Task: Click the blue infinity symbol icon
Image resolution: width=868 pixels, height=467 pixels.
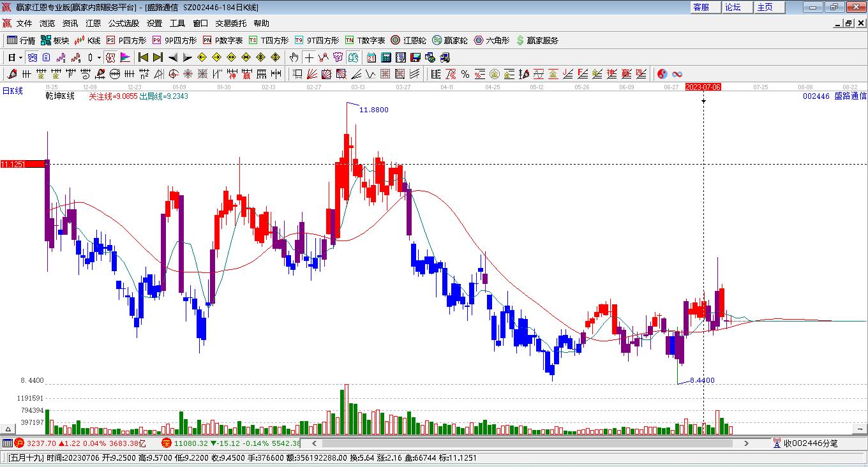Action: (x=677, y=74)
